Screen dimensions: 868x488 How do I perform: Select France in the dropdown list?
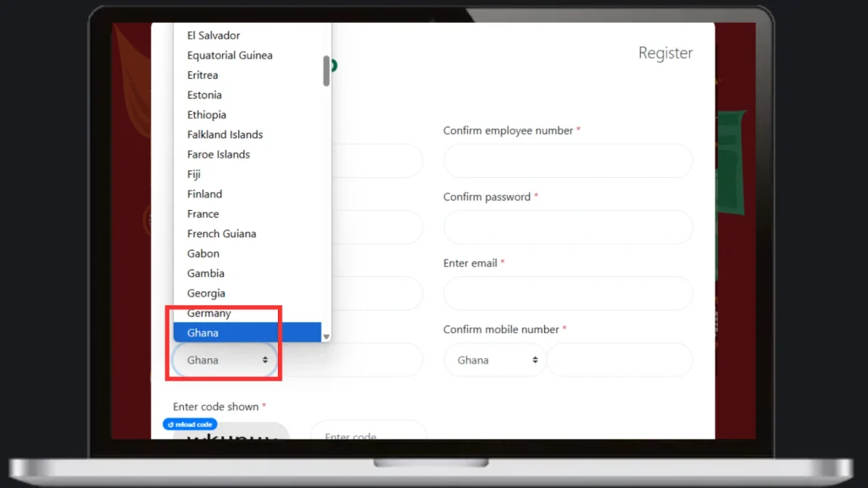coord(203,213)
